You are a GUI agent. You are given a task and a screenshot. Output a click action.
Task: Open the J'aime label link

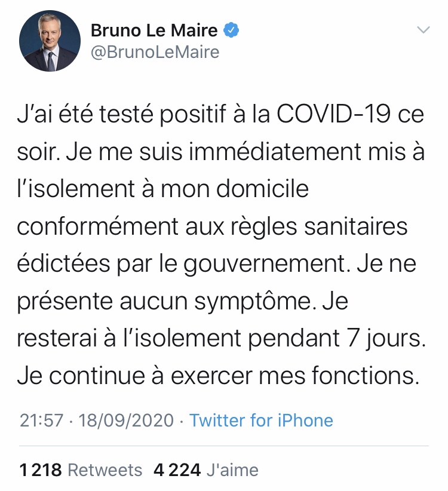pyautogui.click(x=232, y=470)
